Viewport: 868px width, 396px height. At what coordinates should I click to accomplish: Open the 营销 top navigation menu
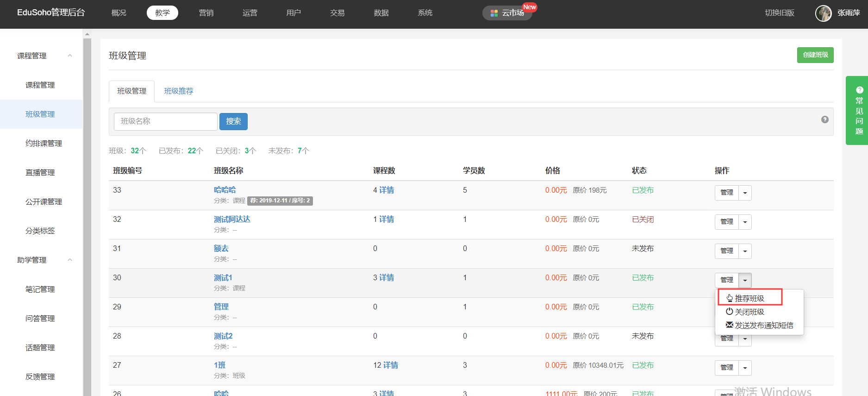coord(206,13)
